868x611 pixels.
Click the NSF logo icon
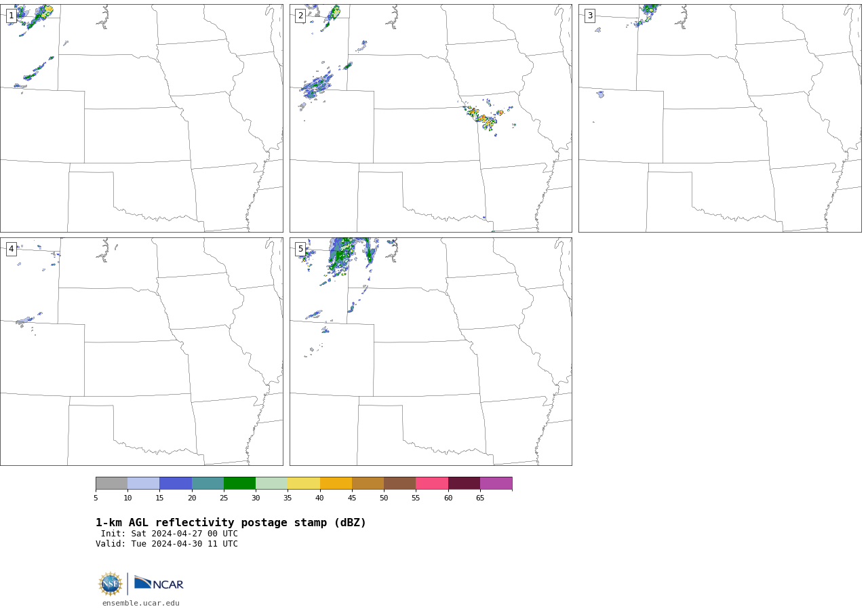pos(111,584)
